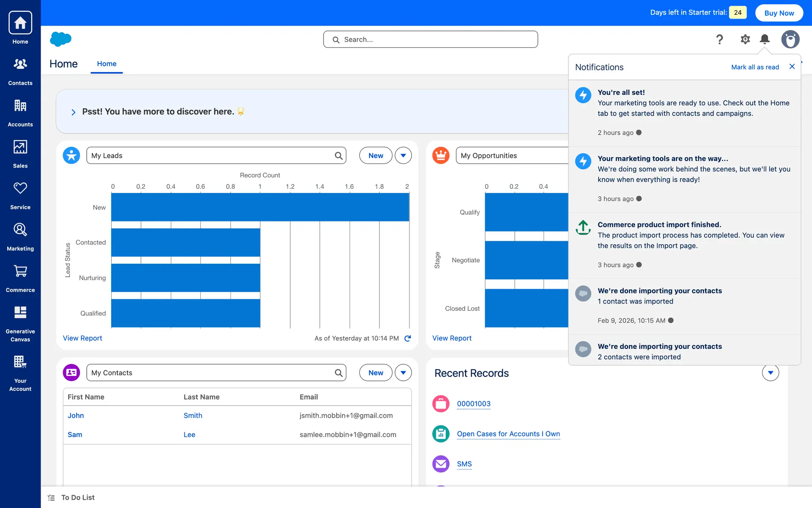Click the notifications bell icon
The height and width of the screenshot is (508, 812).
tap(764, 39)
